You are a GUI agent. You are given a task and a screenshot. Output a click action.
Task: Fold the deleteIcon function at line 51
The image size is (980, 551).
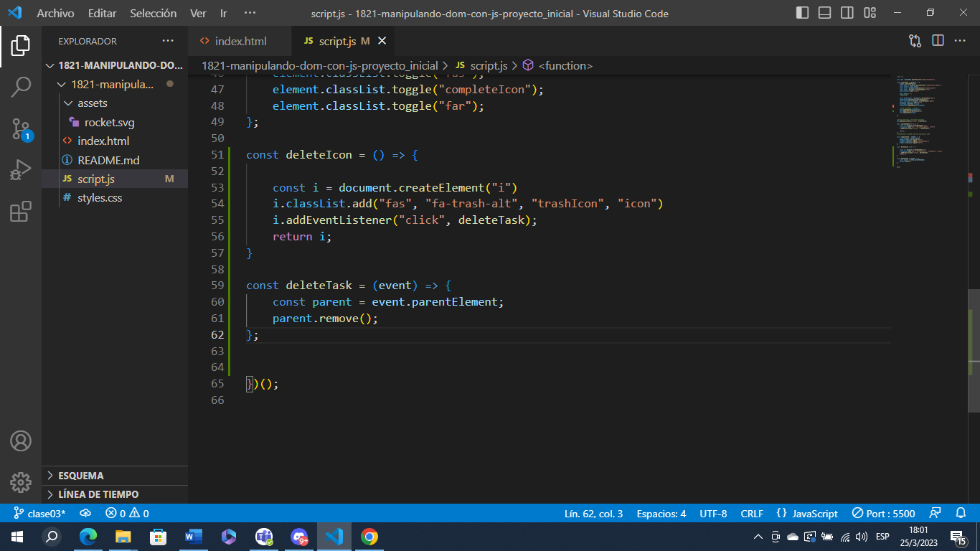[237, 155]
